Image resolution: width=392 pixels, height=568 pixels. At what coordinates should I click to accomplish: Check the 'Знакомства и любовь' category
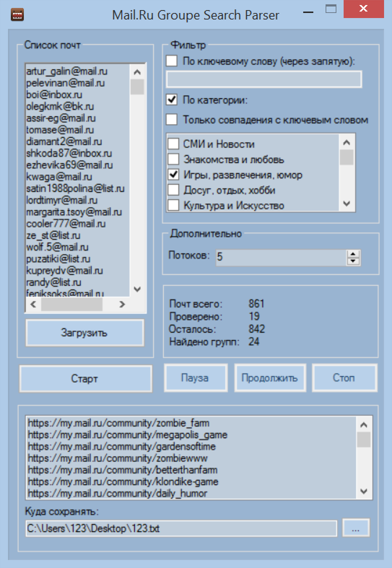coord(173,159)
